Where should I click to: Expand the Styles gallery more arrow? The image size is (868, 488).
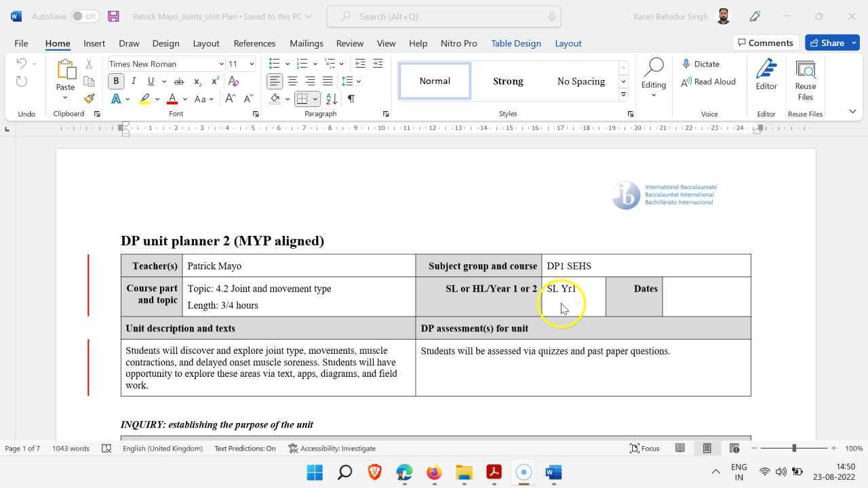623,95
